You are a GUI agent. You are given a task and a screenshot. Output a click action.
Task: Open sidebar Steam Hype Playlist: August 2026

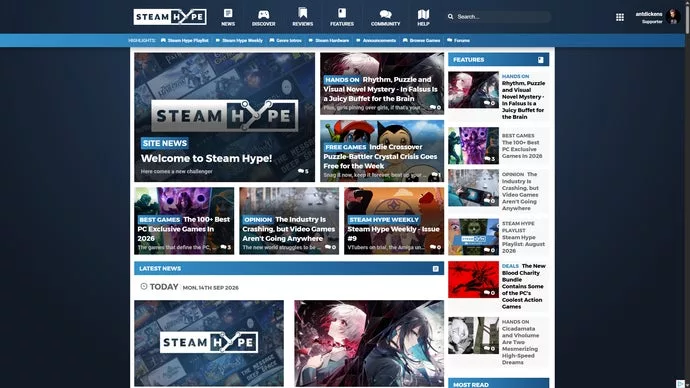click(523, 244)
